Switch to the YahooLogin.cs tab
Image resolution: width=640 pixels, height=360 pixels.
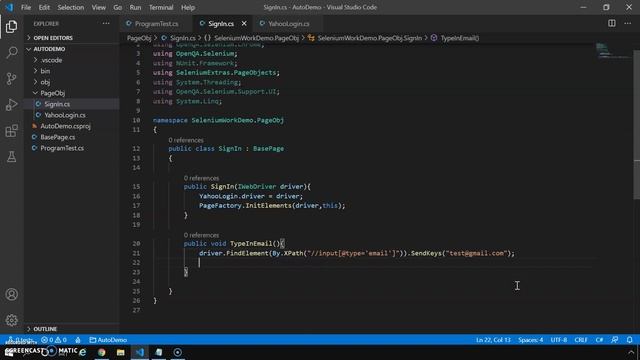pos(288,24)
